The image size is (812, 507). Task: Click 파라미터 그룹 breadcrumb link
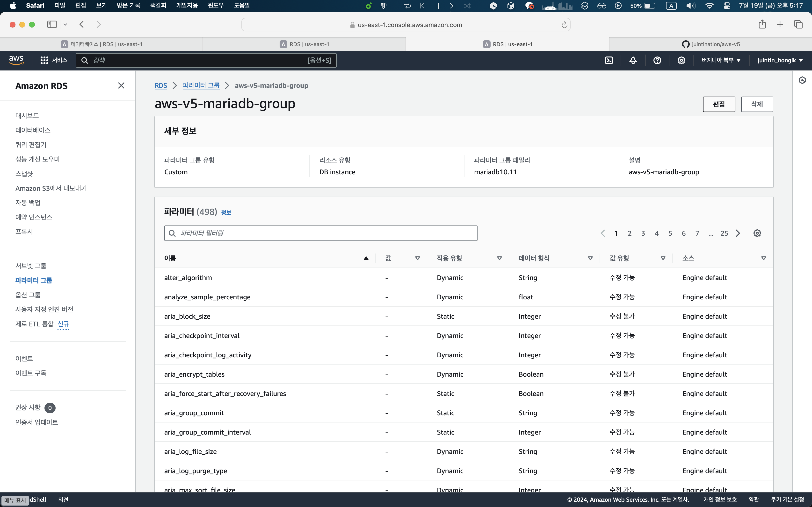201,85
